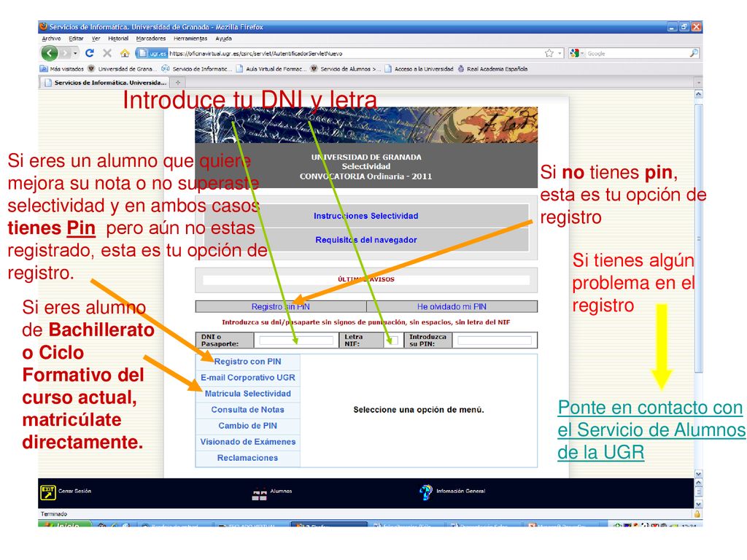
Task: Reload the page with the refresh icon
Action: (x=90, y=52)
